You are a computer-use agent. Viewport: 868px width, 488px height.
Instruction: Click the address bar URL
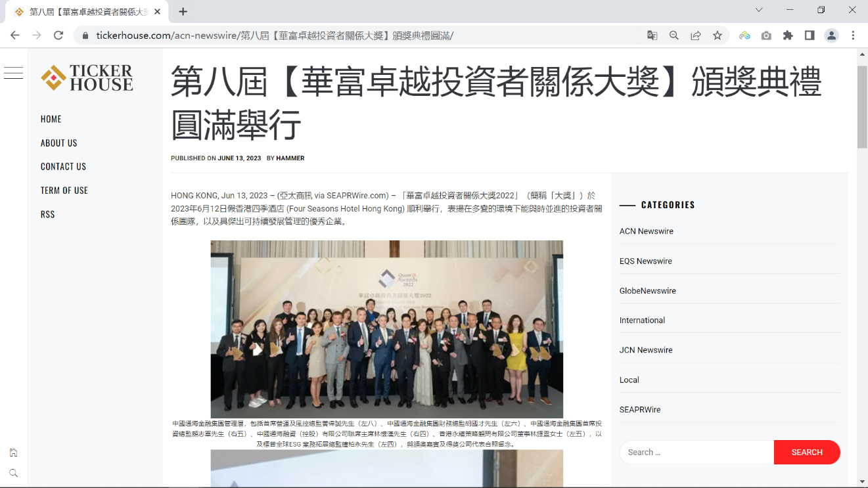point(275,35)
